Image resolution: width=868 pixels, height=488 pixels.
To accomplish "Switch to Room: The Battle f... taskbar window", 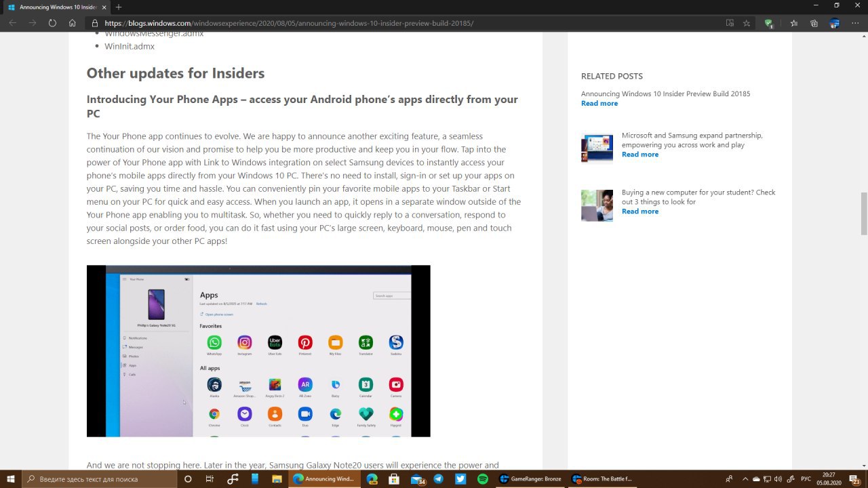I will pos(603,479).
